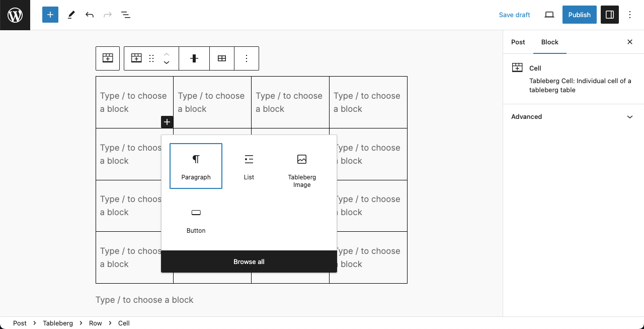Screen dimensions: 644x329
Task: Click the insert column icon in the toolbar
Action: [x=194, y=58]
